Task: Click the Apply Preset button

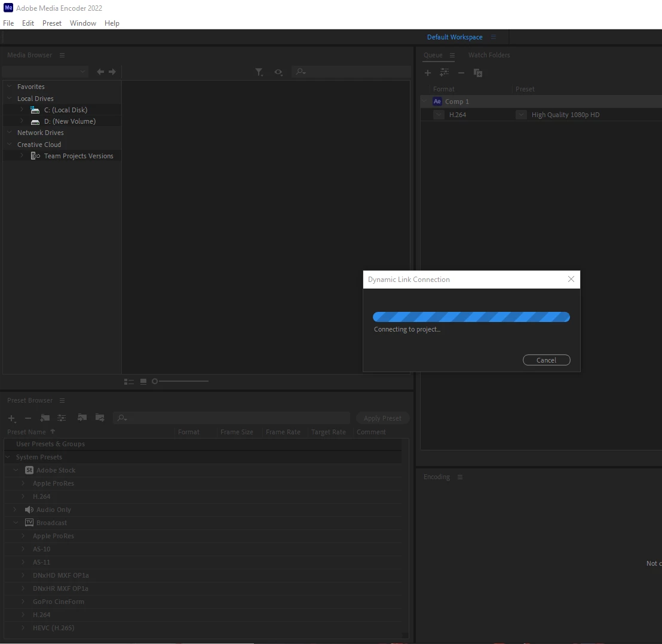Action: click(382, 418)
